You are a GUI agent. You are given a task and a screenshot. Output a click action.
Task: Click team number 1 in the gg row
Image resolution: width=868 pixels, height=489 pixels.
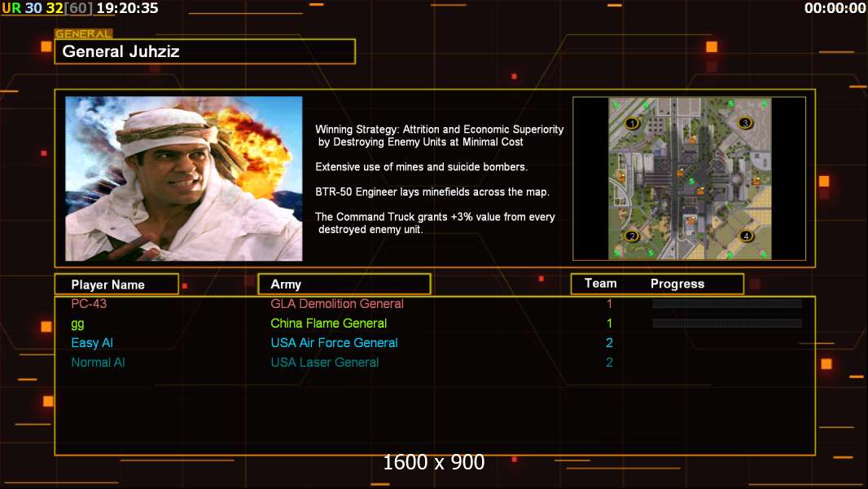point(610,323)
